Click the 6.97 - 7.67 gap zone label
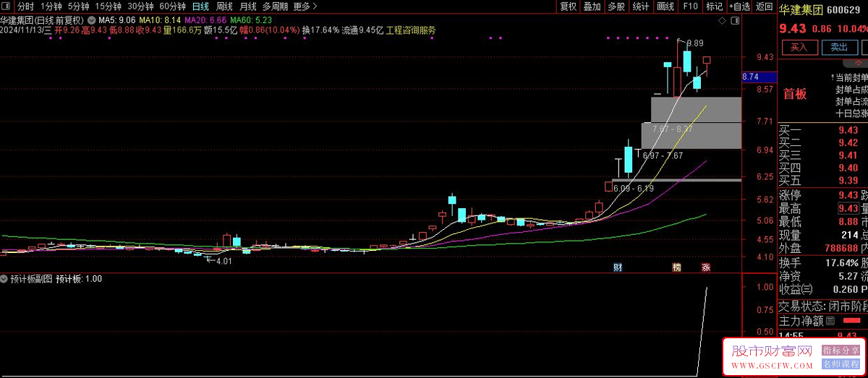Screen dimensions: 868x378 coord(663,155)
